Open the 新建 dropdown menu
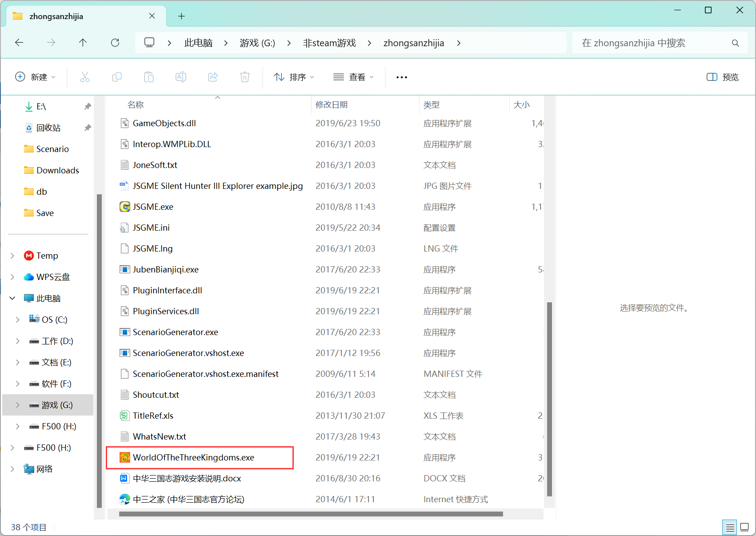Screen dimensions: 756x536 36,77
